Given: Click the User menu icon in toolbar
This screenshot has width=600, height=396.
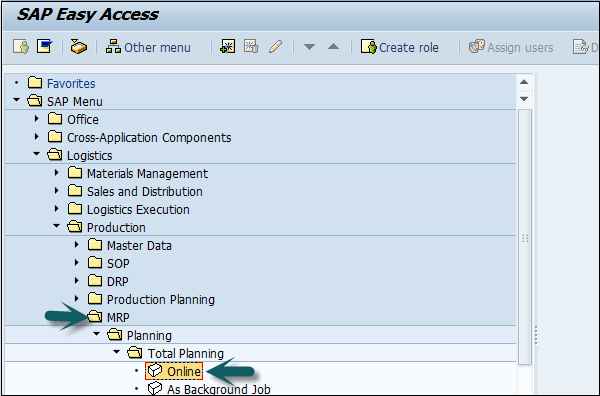Looking at the screenshot, I should [x=21, y=47].
